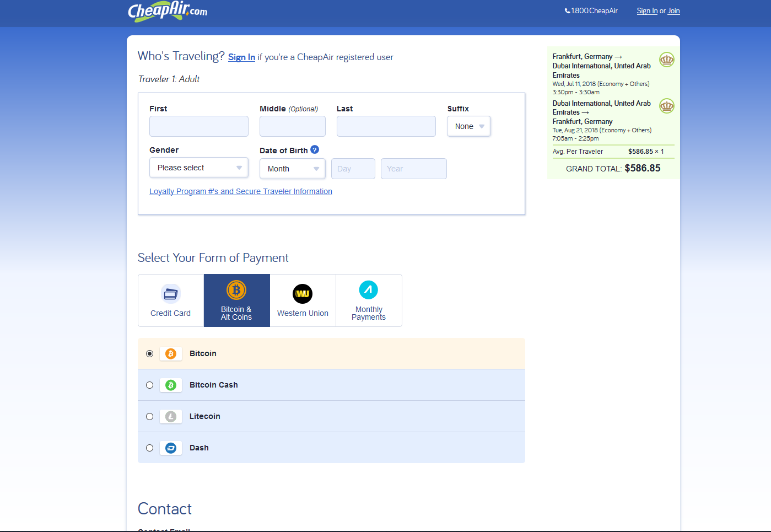Click Join link in header
The image size is (771, 532).
pyautogui.click(x=673, y=11)
